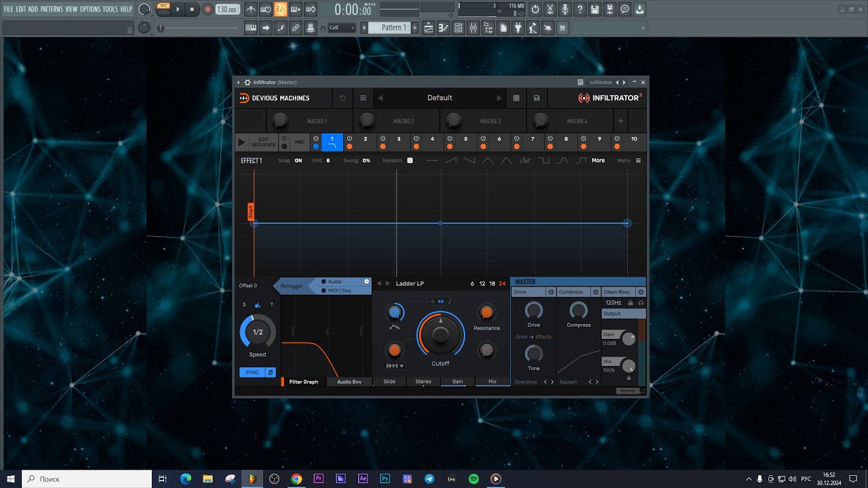Toggle the metronome icon
Screen dimensions: 868x488
pyautogui.click(x=251, y=9)
